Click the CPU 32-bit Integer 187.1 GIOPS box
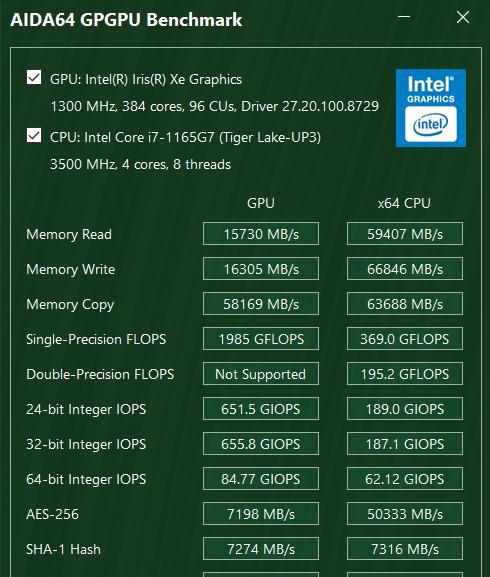This screenshot has height=577, width=490. 405,443
